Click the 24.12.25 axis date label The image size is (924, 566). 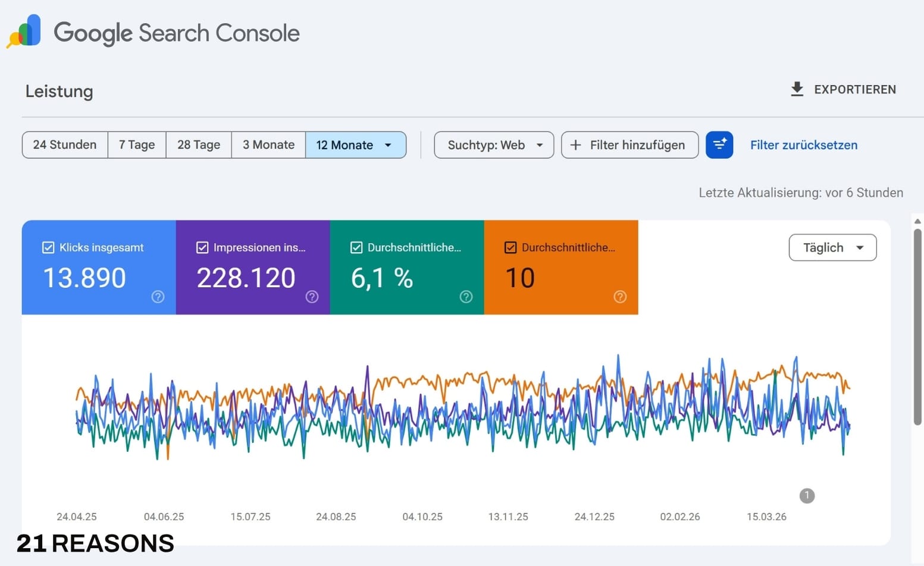(x=594, y=517)
